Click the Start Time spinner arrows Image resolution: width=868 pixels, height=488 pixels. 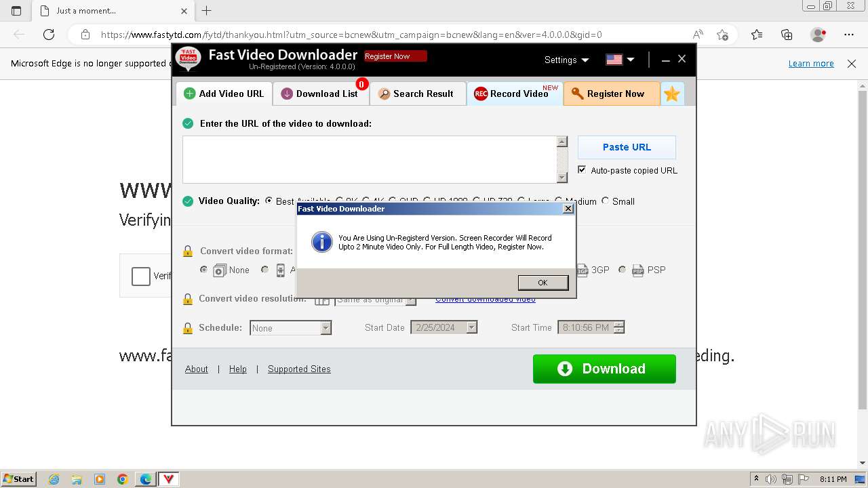point(618,327)
